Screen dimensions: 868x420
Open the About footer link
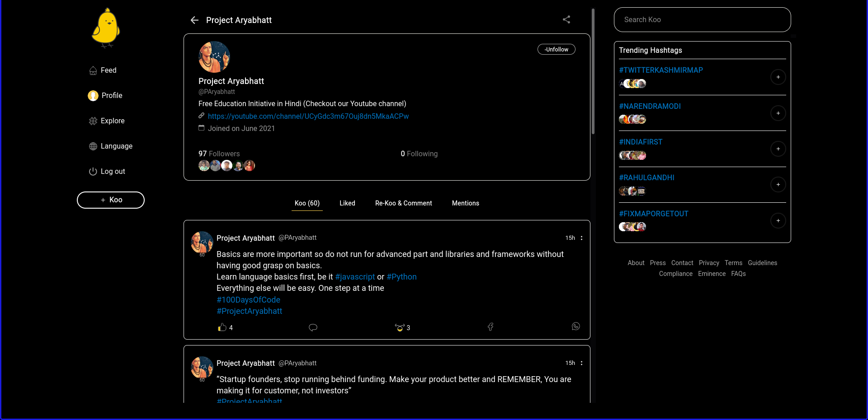coord(636,263)
